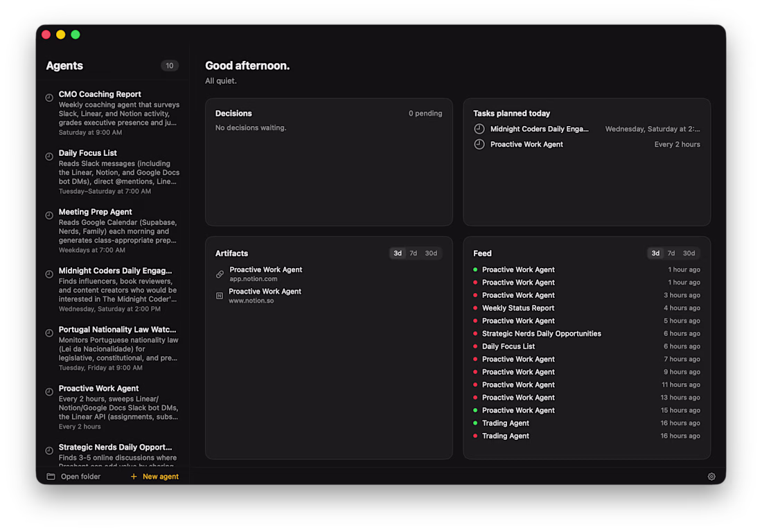Click the folder icon beside Open folder

coord(51,477)
